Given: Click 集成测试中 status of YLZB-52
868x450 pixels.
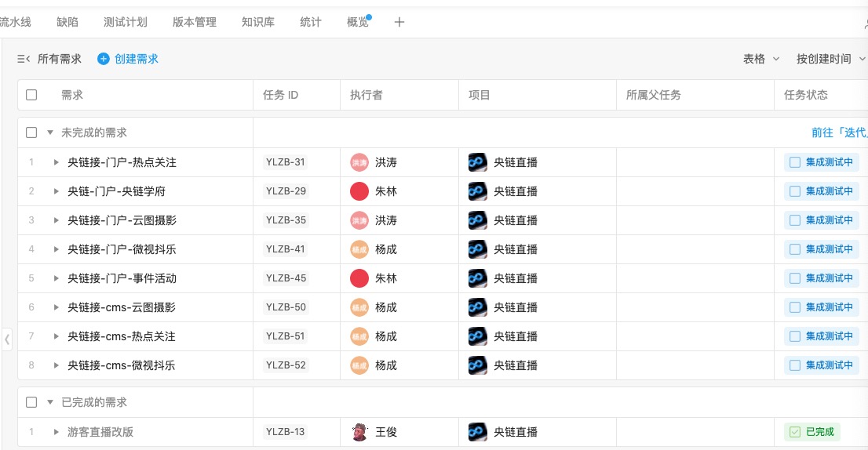Looking at the screenshot, I should coord(821,365).
